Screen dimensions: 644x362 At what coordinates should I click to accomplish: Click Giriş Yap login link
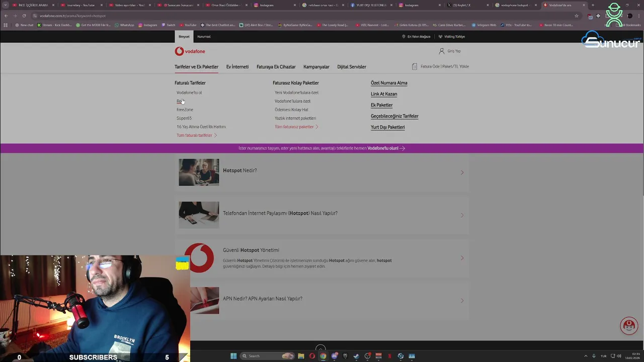(x=454, y=51)
